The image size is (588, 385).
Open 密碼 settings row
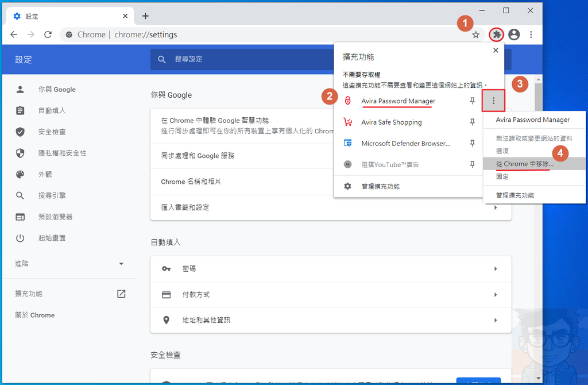point(331,269)
